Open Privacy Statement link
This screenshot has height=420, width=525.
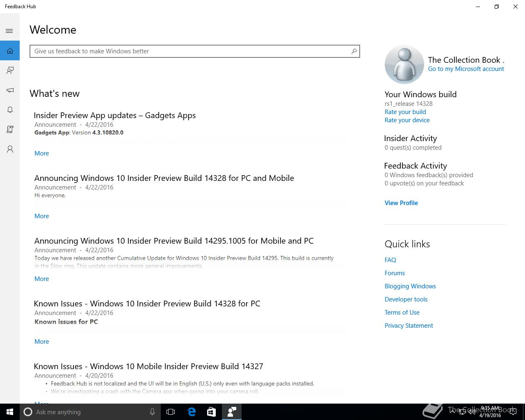(409, 326)
